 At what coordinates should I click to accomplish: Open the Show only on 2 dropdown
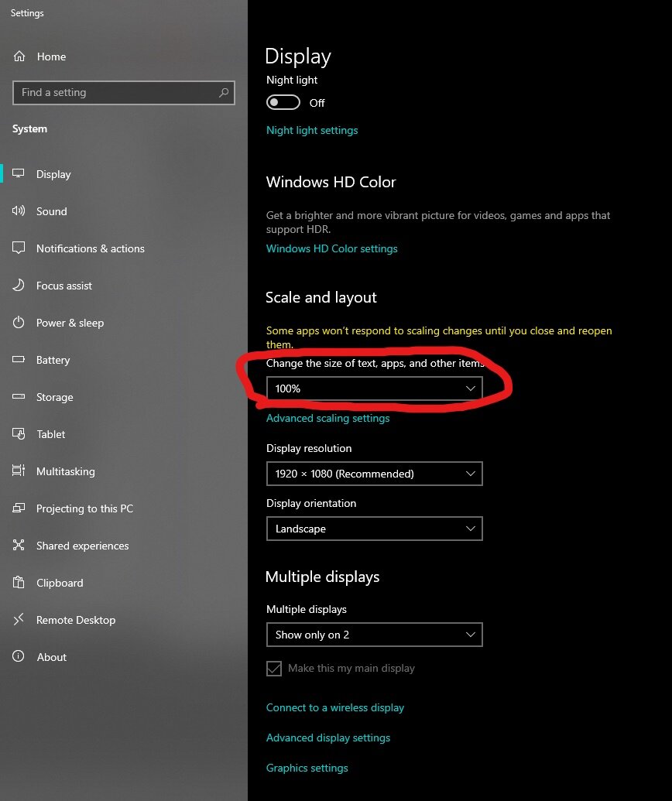375,635
